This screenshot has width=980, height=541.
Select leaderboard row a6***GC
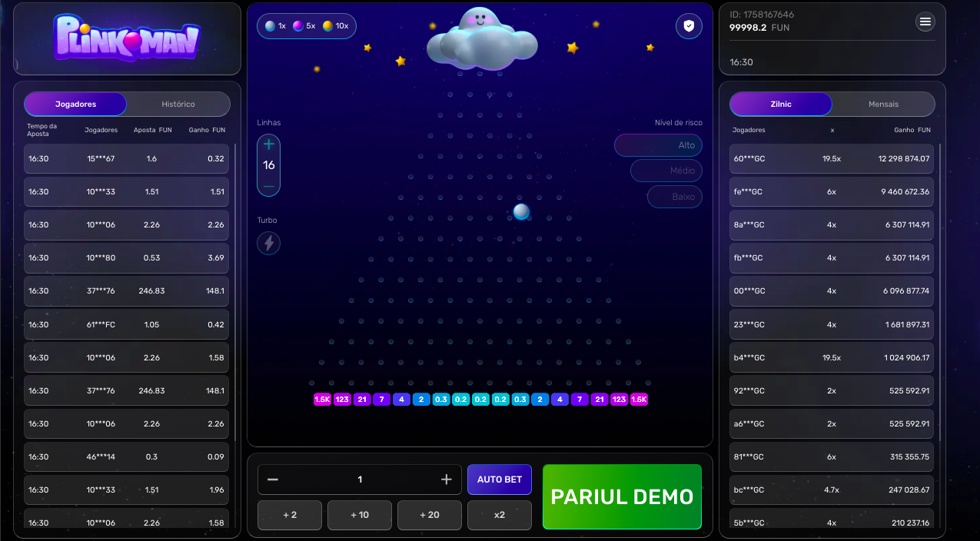coord(832,423)
